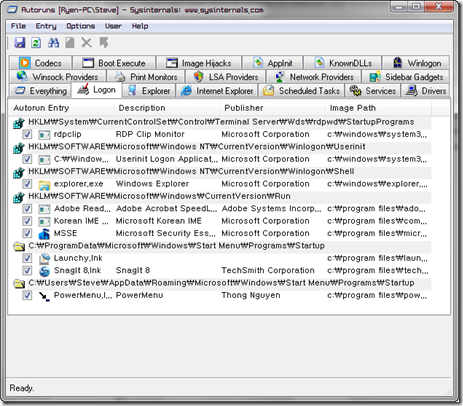The height and width of the screenshot is (406, 463).
Task: Click the Autoruns title bar app icon
Action: 12,10
